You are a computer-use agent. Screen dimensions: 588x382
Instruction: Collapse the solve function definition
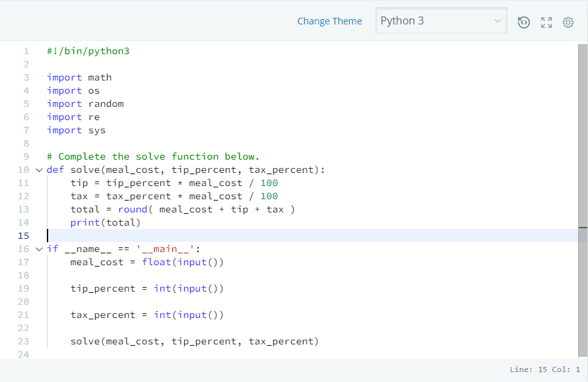click(x=38, y=170)
